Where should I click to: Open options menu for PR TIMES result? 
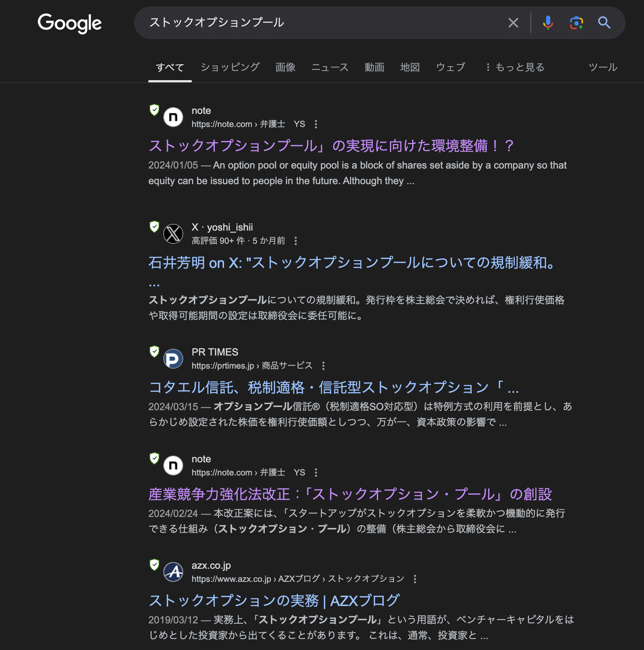(323, 366)
